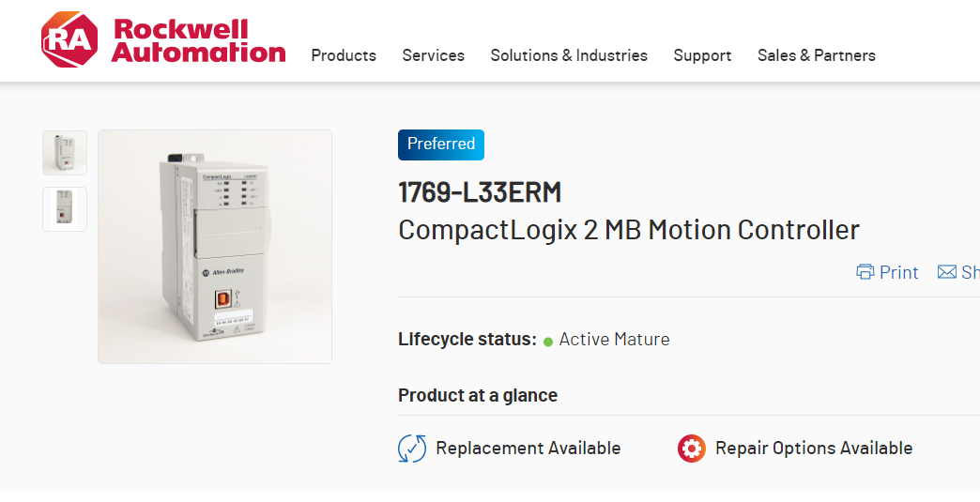The width and height of the screenshot is (980, 502).
Task: Click the blue Preferred badge
Action: 441,145
